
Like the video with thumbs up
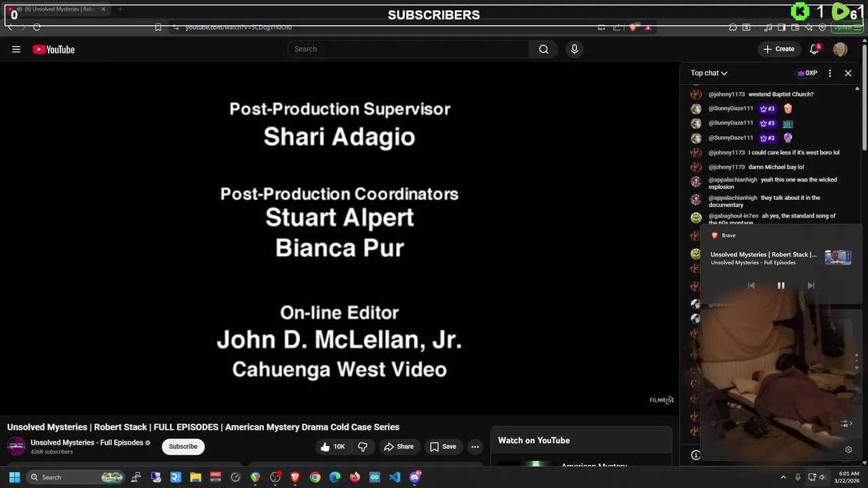point(333,447)
